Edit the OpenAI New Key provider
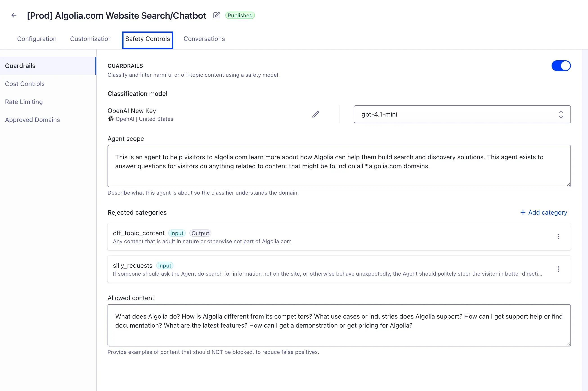This screenshot has height=391, width=588. pos(315,114)
